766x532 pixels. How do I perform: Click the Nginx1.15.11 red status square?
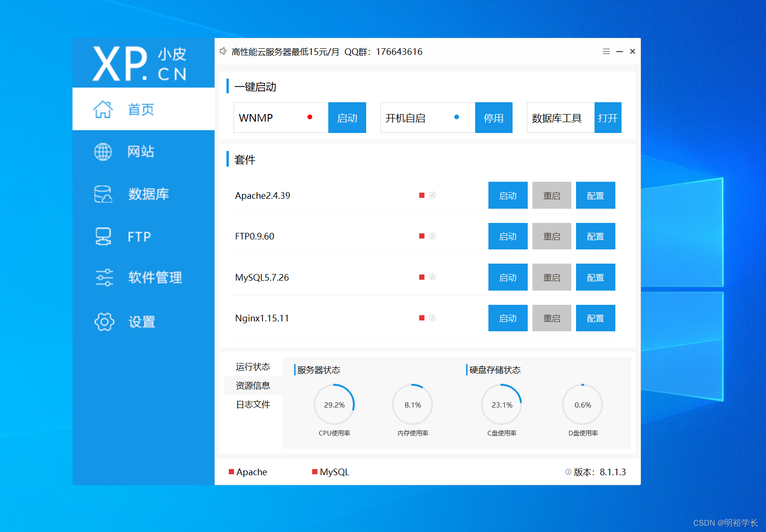422,318
